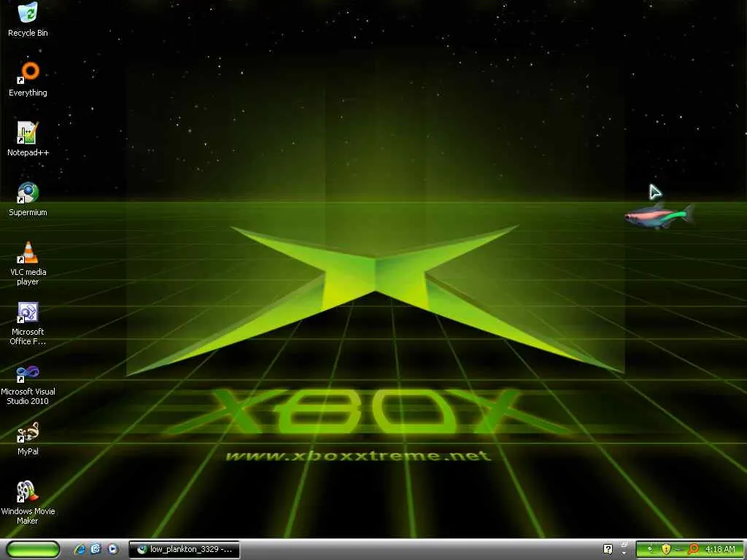Launch Windows Media Player from Quick Launch
Viewport: 747px width, 560px height.
point(113,549)
